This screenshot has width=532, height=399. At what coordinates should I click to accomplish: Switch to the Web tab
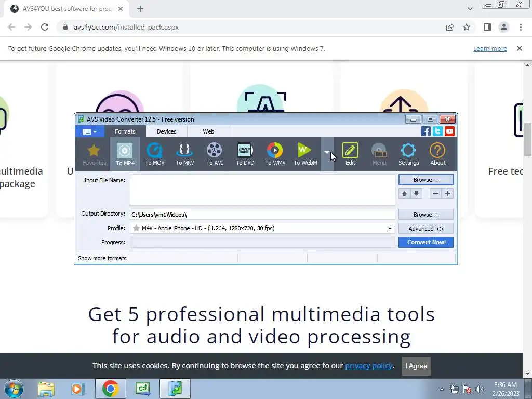click(208, 131)
